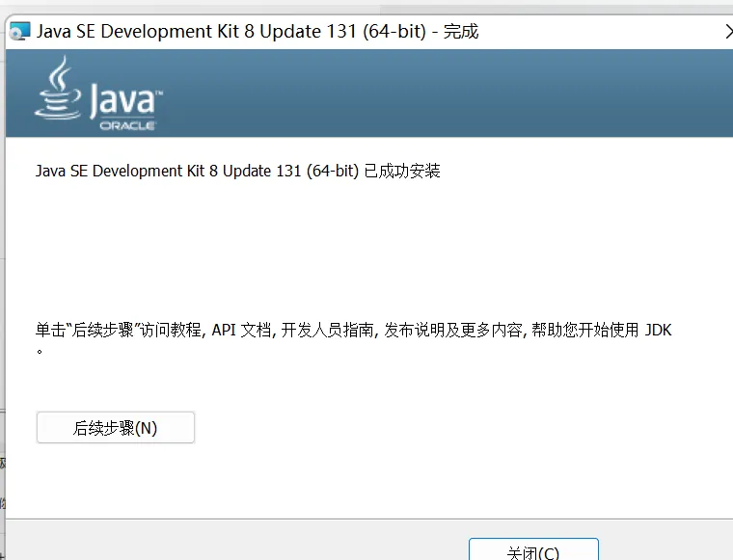
Task: Click the ORACLE text under the Java logo
Action: [127, 125]
